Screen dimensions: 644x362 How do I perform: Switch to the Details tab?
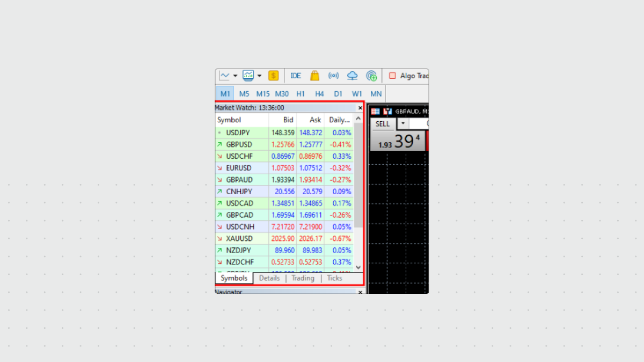(x=269, y=278)
